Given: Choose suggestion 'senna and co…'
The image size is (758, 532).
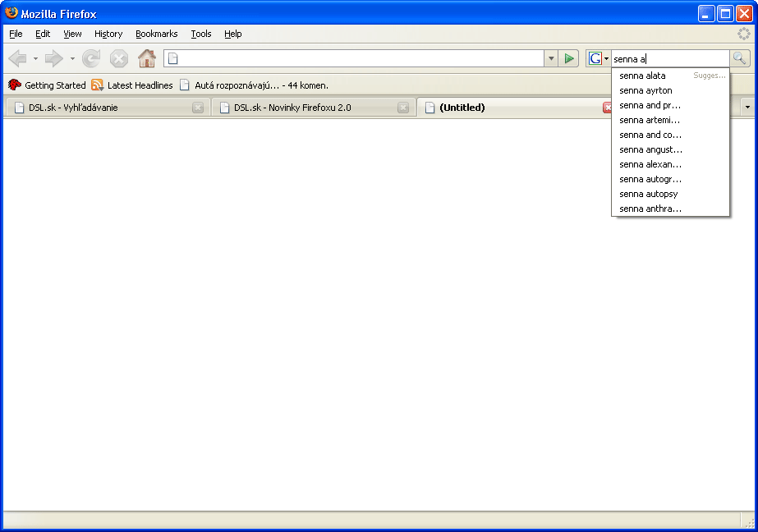Looking at the screenshot, I should tap(670, 135).
